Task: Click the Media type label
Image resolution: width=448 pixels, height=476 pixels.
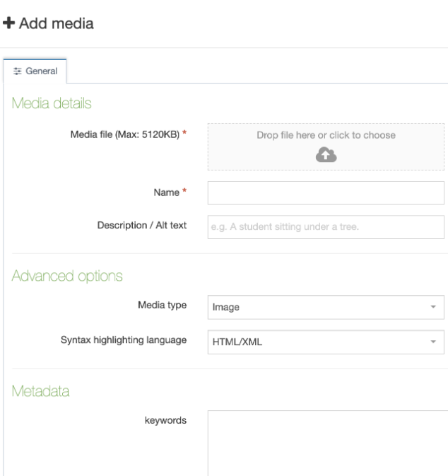Action: click(163, 305)
